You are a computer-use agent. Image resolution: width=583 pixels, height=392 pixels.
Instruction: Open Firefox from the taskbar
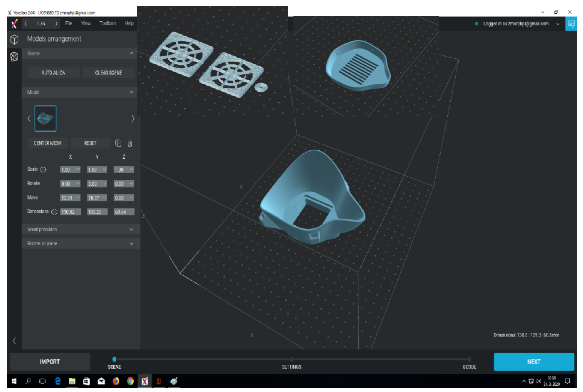click(116, 381)
